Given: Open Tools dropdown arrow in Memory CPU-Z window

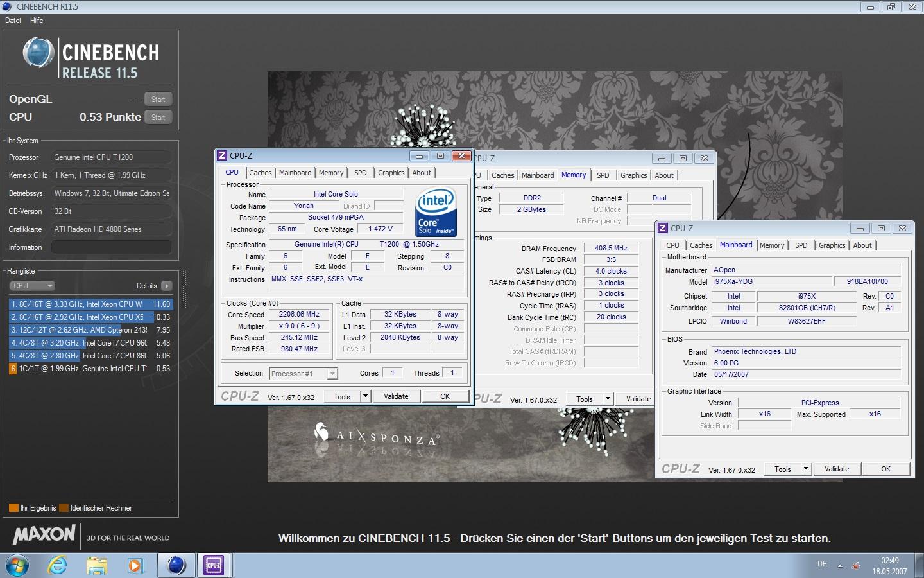Looking at the screenshot, I should (608, 399).
